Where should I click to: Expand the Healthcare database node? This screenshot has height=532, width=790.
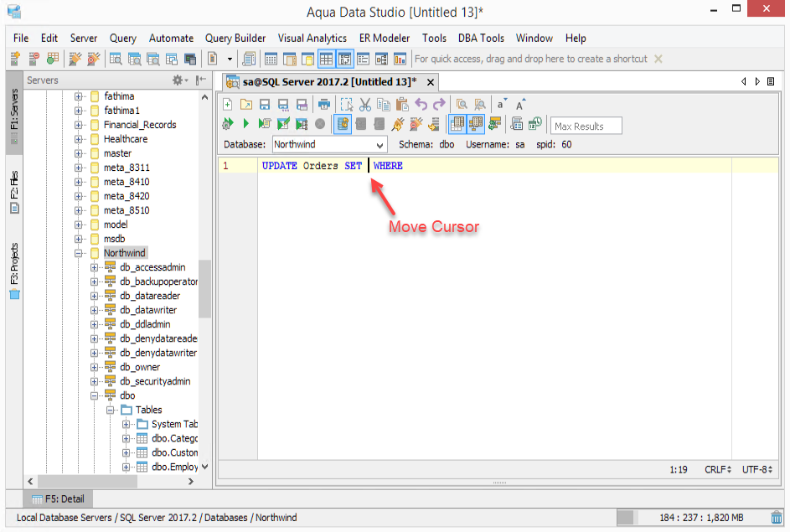[78, 139]
